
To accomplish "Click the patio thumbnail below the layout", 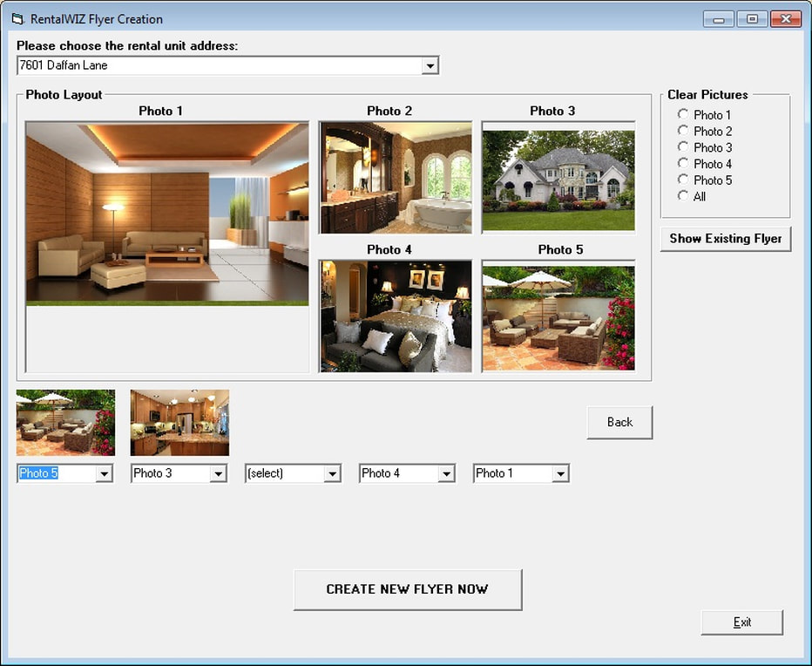I will 64,422.
